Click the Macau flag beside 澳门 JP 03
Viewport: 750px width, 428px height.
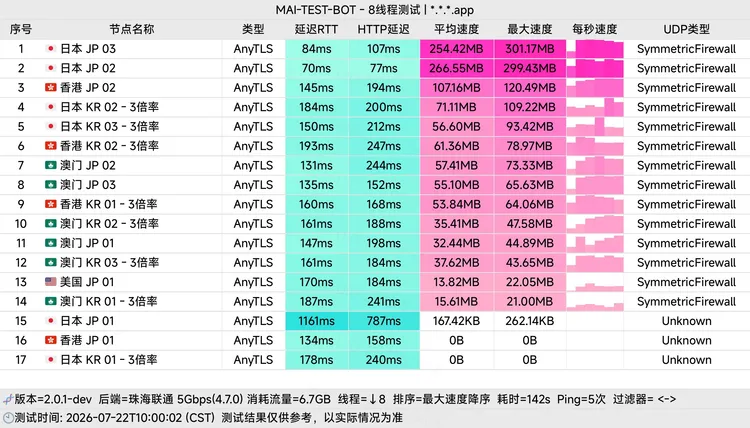pyautogui.click(x=51, y=185)
